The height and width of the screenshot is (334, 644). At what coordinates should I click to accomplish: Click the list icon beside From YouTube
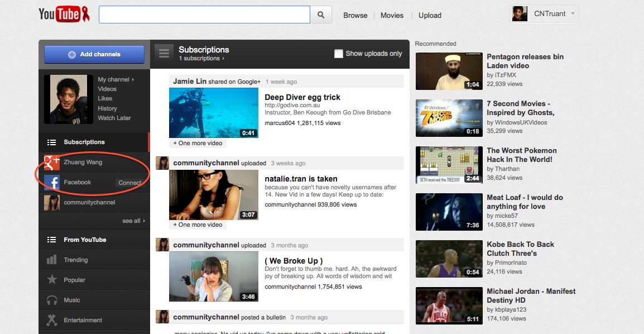click(x=52, y=240)
